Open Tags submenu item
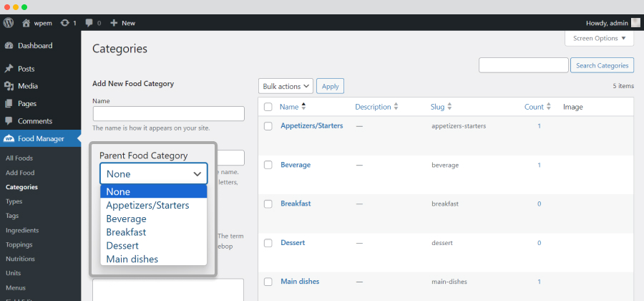 coord(12,216)
